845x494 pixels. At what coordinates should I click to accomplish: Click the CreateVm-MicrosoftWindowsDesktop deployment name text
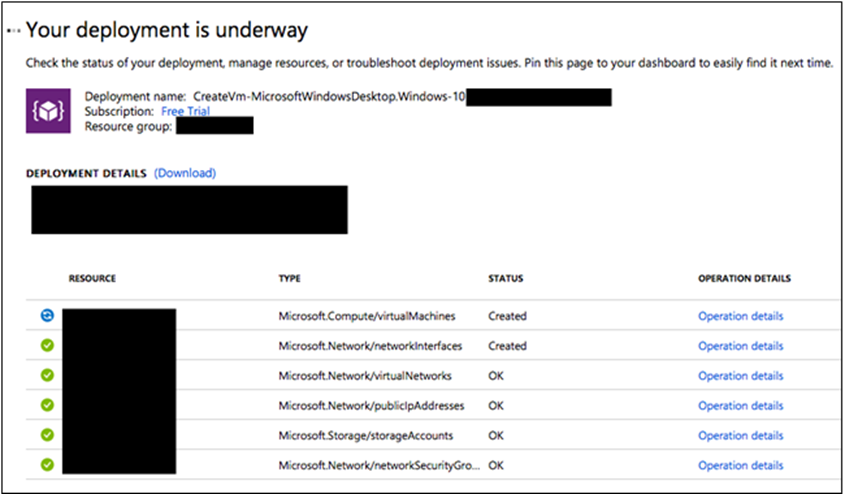coord(329,97)
